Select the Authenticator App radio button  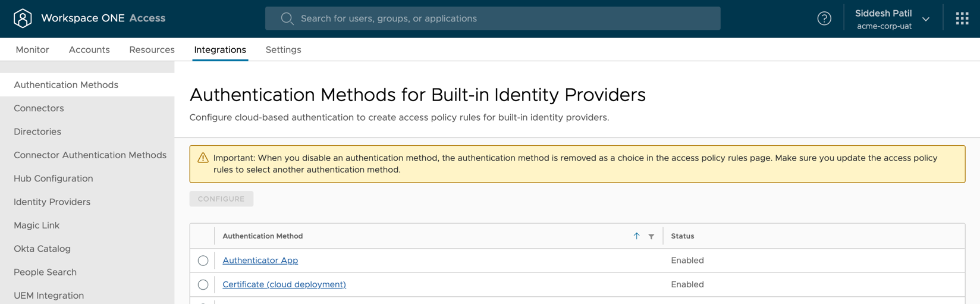click(x=203, y=261)
